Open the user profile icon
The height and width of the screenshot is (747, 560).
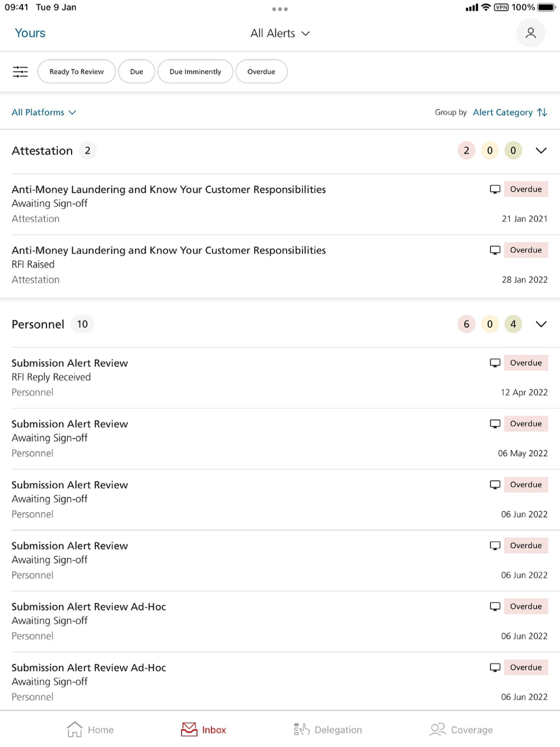pos(530,33)
